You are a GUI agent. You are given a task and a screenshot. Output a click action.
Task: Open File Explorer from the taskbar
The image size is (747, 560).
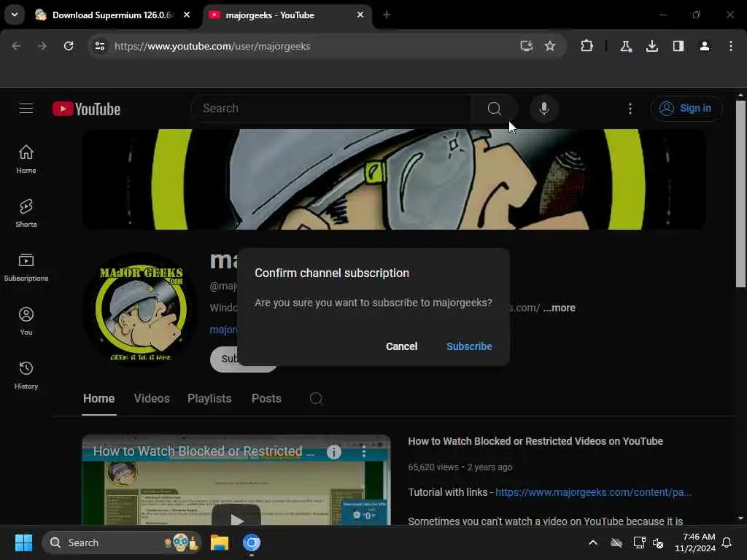point(220,542)
